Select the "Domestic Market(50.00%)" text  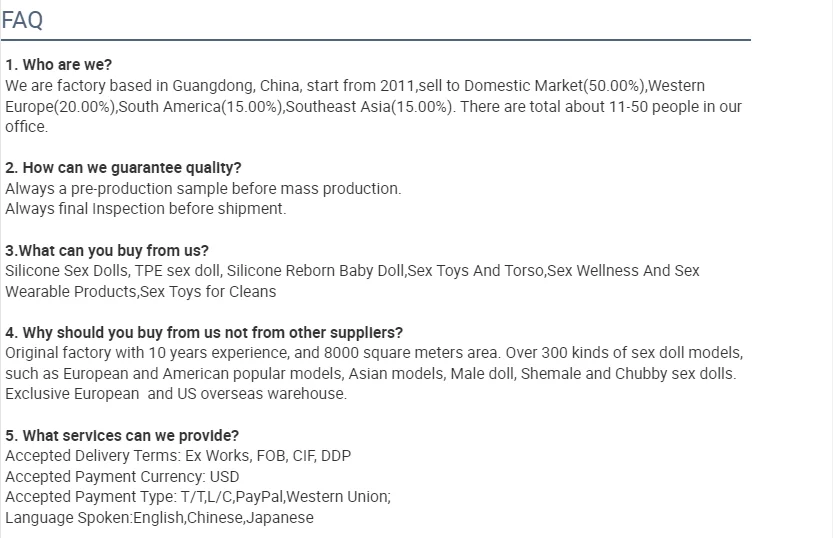[x=562, y=86]
